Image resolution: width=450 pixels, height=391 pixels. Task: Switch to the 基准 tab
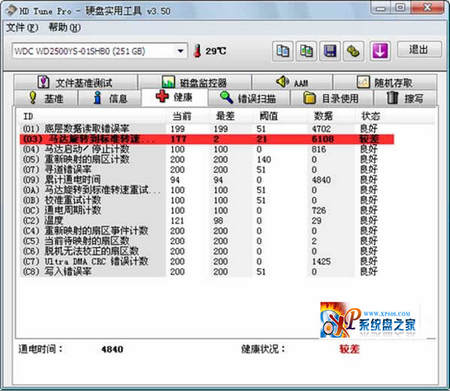click(46, 98)
